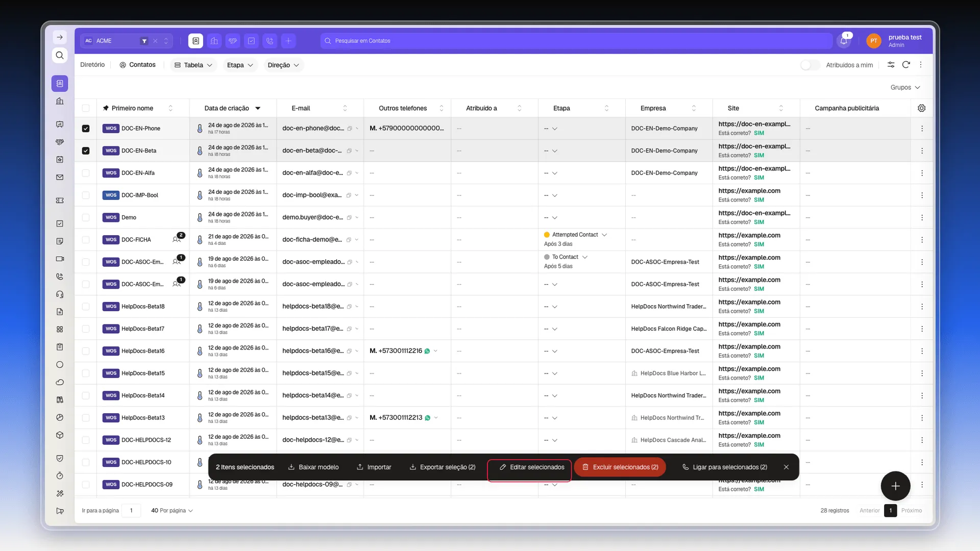Open column settings gear icon
980x551 pixels.
(921, 108)
